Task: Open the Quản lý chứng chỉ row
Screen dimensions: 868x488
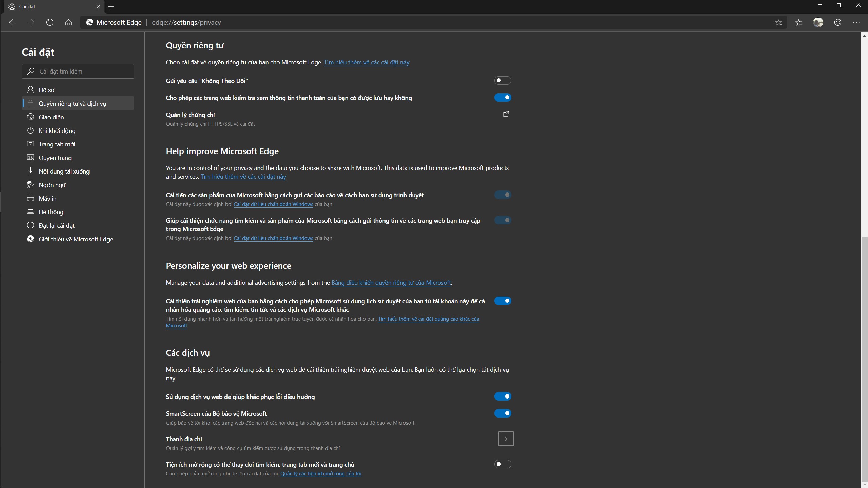Action: [338, 119]
